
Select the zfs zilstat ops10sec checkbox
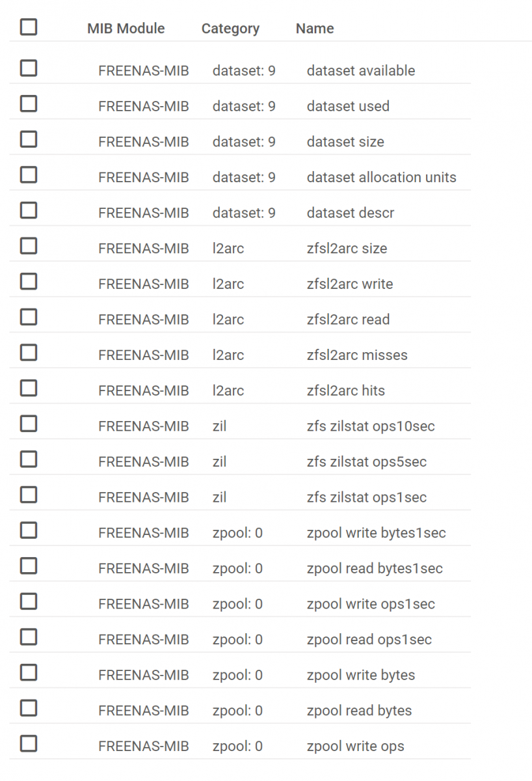point(29,424)
